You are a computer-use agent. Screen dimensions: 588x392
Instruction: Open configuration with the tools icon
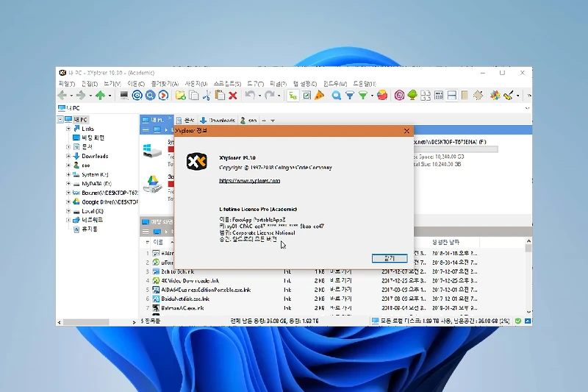(509, 96)
